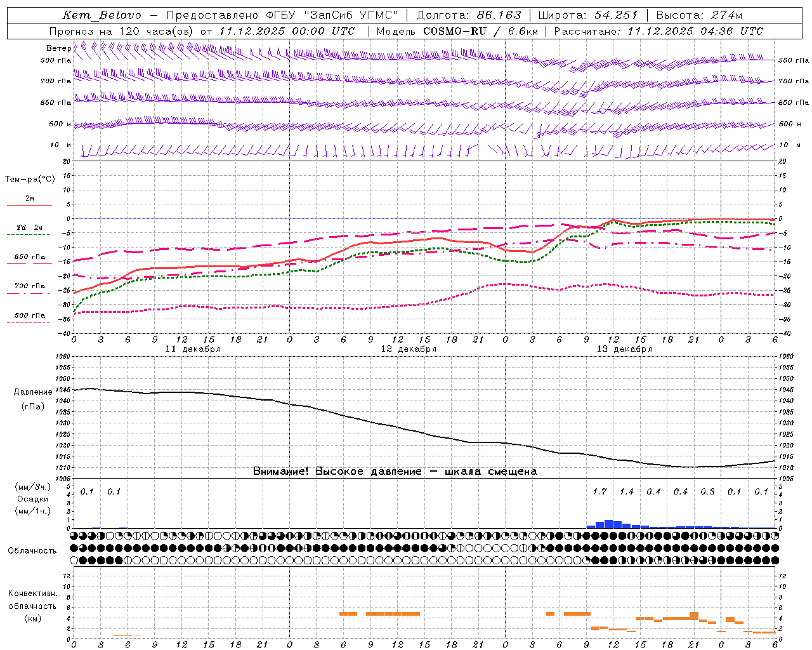Click the 500 гПа temperature legend label
Screen dimensions: 812x650
tap(30, 315)
